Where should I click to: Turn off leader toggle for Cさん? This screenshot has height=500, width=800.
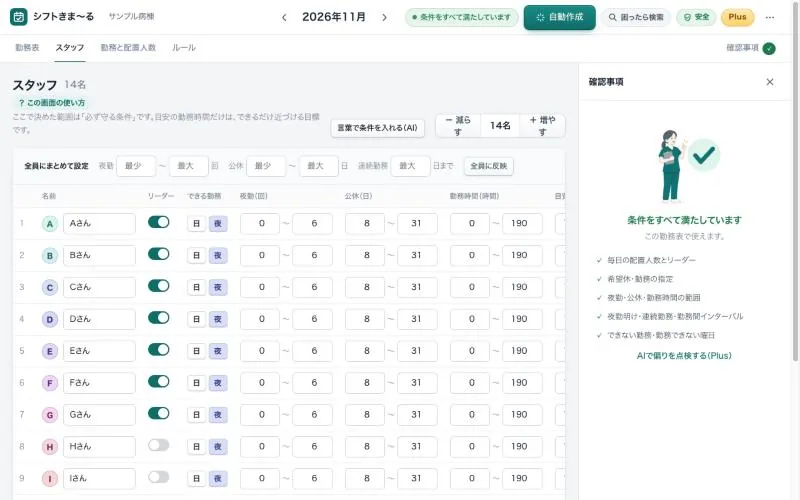(159, 286)
